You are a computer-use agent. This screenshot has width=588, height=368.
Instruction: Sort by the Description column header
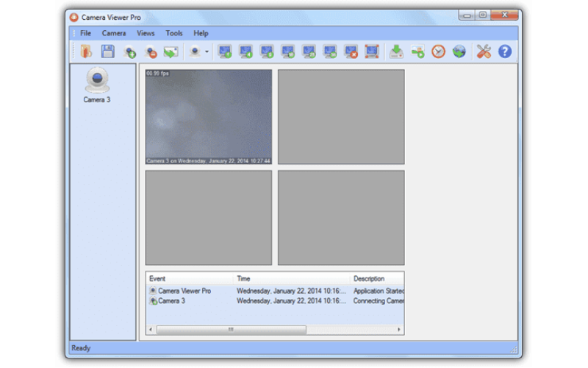tap(377, 279)
